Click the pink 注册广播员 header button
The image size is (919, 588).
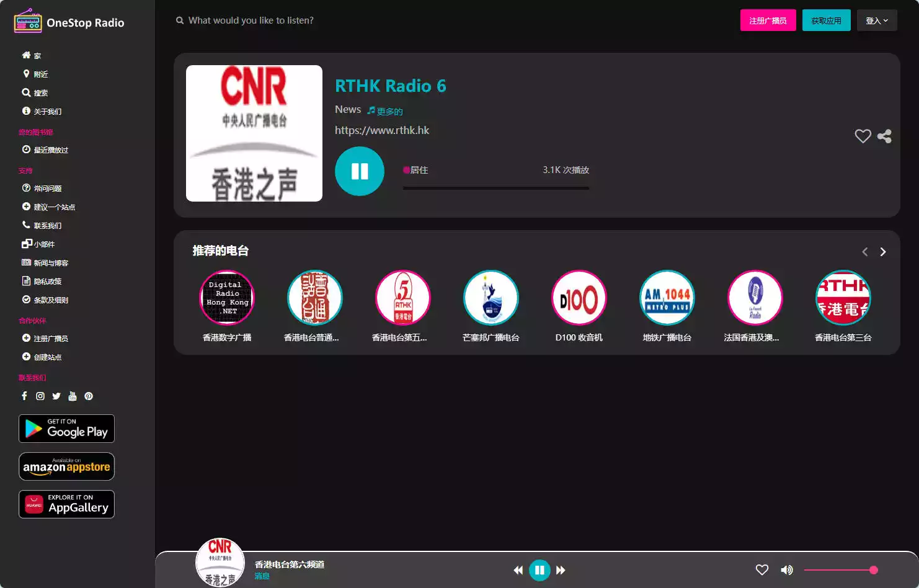pos(768,20)
